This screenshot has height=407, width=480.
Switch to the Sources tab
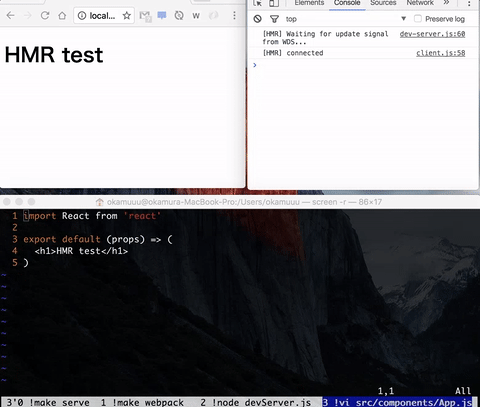click(x=383, y=3)
